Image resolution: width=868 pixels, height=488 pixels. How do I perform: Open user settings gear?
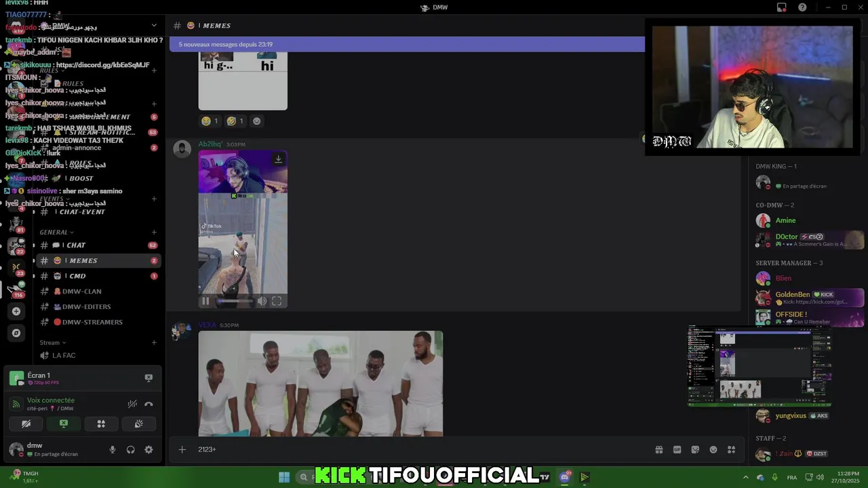pos(149,449)
